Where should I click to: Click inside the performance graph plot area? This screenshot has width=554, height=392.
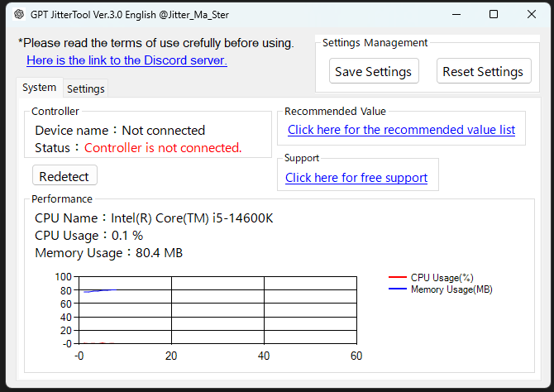point(217,310)
